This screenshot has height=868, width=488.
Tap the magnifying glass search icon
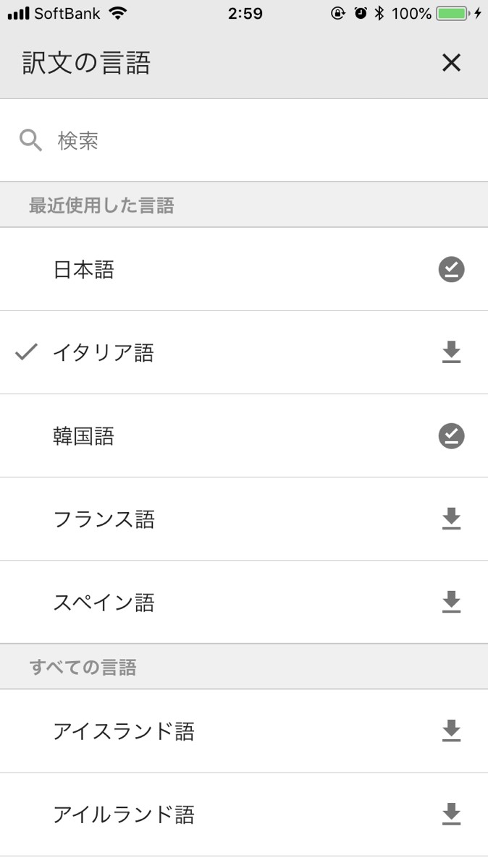(x=30, y=140)
